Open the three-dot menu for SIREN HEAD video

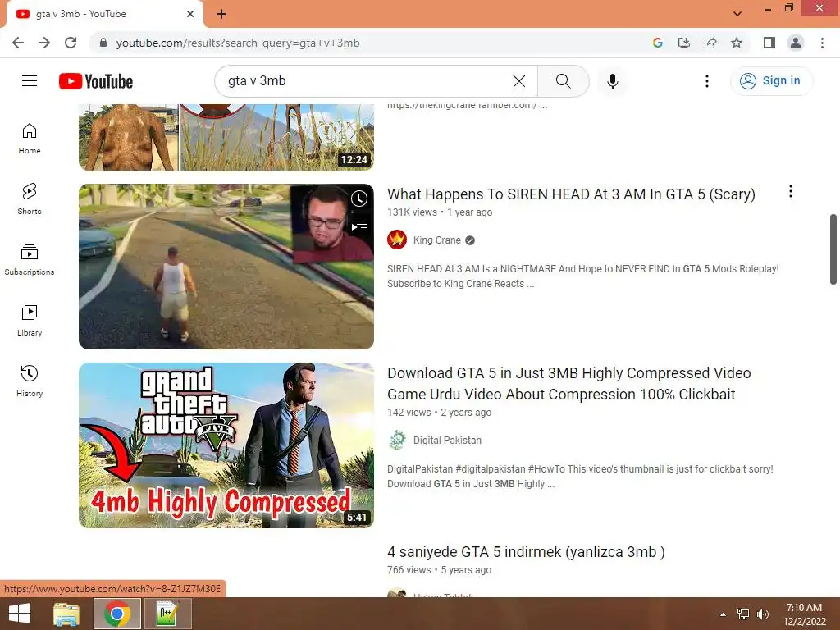click(x=790, y=192)
